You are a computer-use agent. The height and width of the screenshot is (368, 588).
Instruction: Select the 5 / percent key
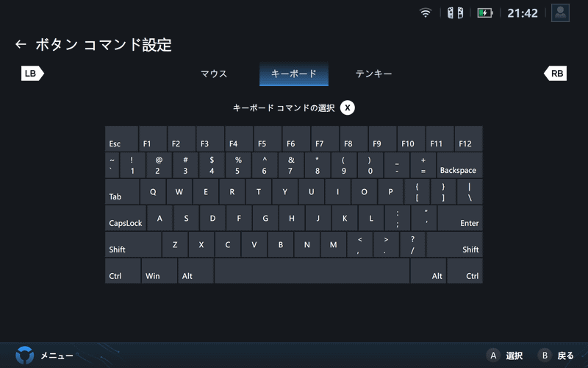click(238, 165)
